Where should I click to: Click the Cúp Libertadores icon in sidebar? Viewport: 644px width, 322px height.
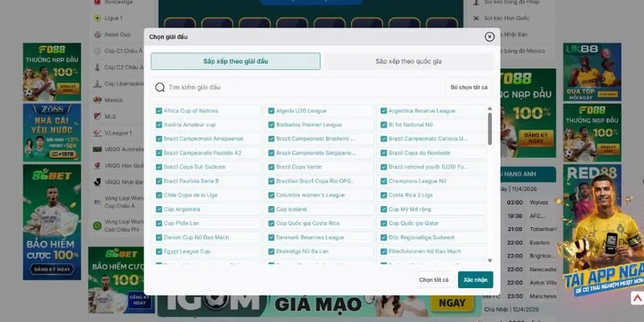coord(96,84)
